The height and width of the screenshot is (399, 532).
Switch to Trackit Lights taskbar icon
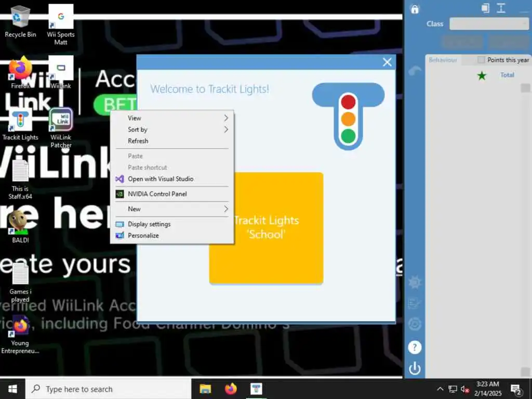click(x=256, y=389)
